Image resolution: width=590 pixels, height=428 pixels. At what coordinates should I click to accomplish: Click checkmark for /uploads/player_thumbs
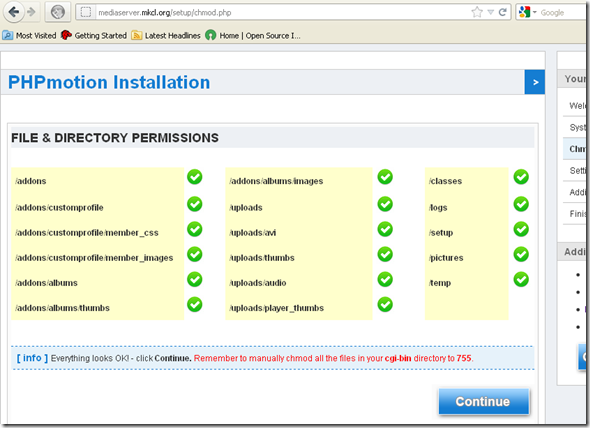[x=385, y=305]
